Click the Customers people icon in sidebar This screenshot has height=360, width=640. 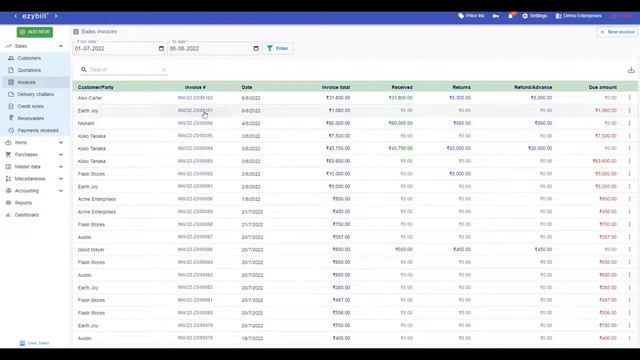[x=11, y=58]
